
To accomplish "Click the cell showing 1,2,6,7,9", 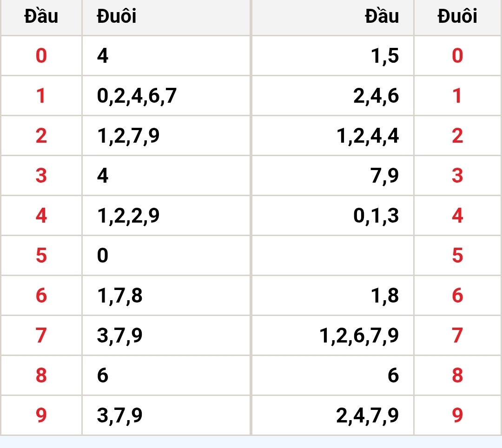I will (333, 335).
